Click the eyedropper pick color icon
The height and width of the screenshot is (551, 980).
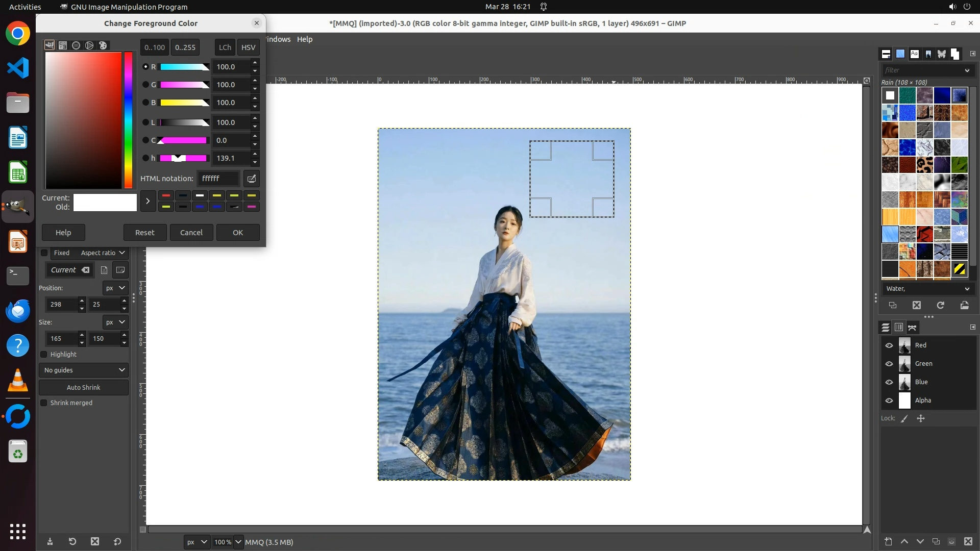pos(252,179)
